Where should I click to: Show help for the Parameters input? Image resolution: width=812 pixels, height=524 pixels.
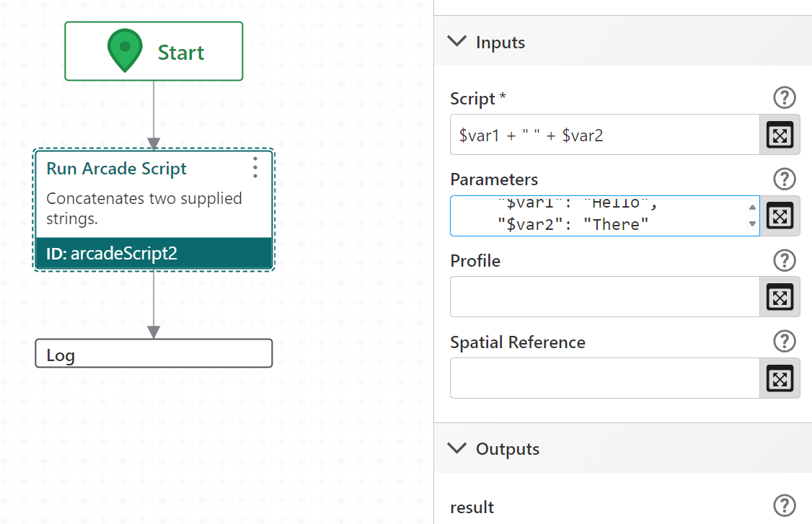click(x=784, y=179)
